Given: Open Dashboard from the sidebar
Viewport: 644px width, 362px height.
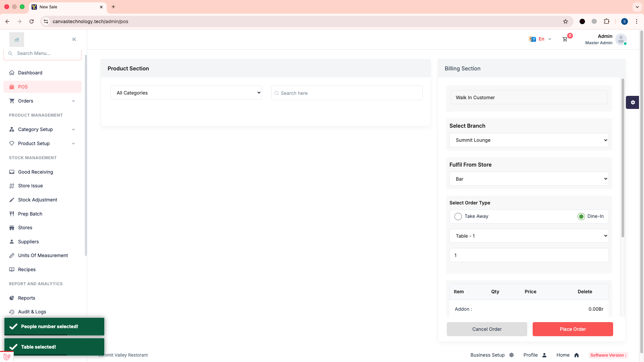Looking at the screenshot, I should 30,73.
